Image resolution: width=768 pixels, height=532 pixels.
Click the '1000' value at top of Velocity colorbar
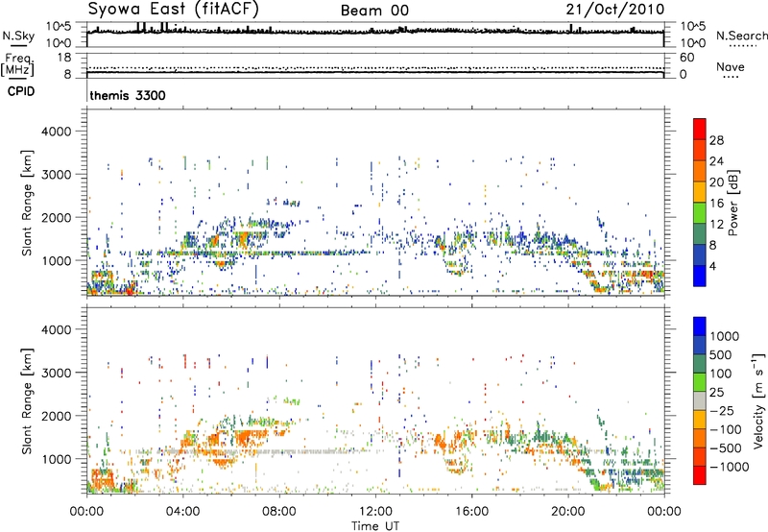tap(724, 336)
